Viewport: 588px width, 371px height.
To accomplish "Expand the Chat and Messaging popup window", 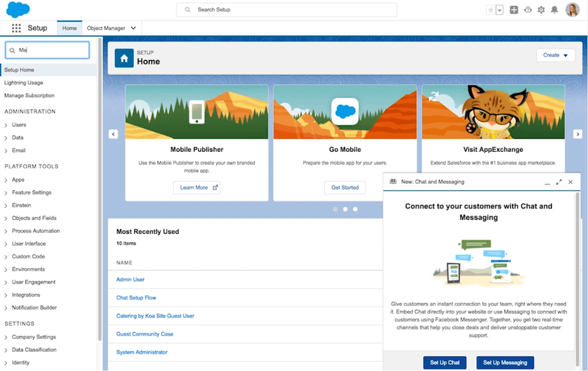I will pos(559,181).
